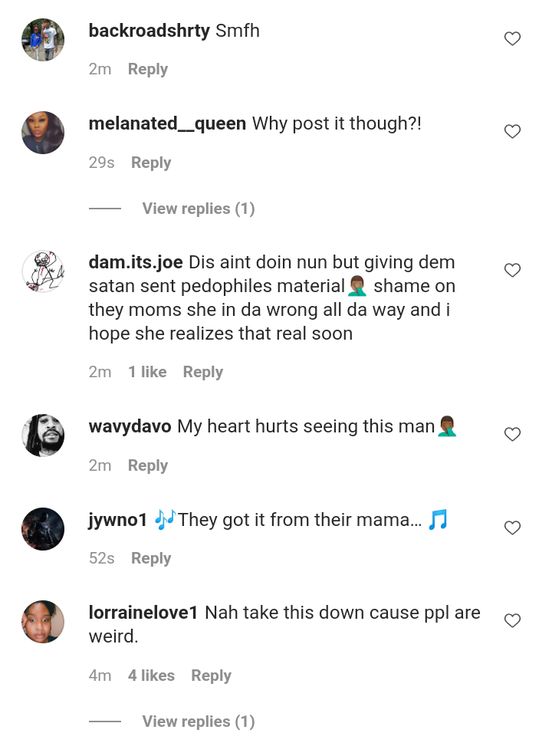Open jywno1 username link
Image resolution: width=552 pixels, height=756 pixels.
coord(118,520)
